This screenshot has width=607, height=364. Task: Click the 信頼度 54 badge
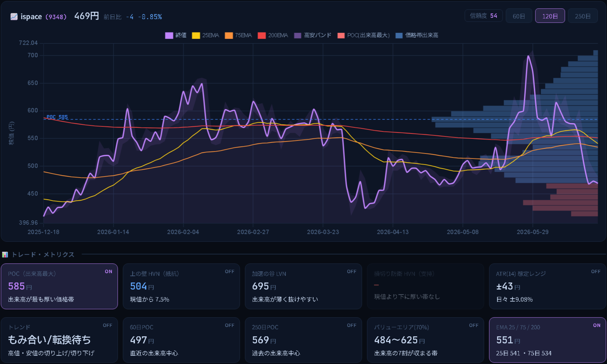click(x=484, y=16)
